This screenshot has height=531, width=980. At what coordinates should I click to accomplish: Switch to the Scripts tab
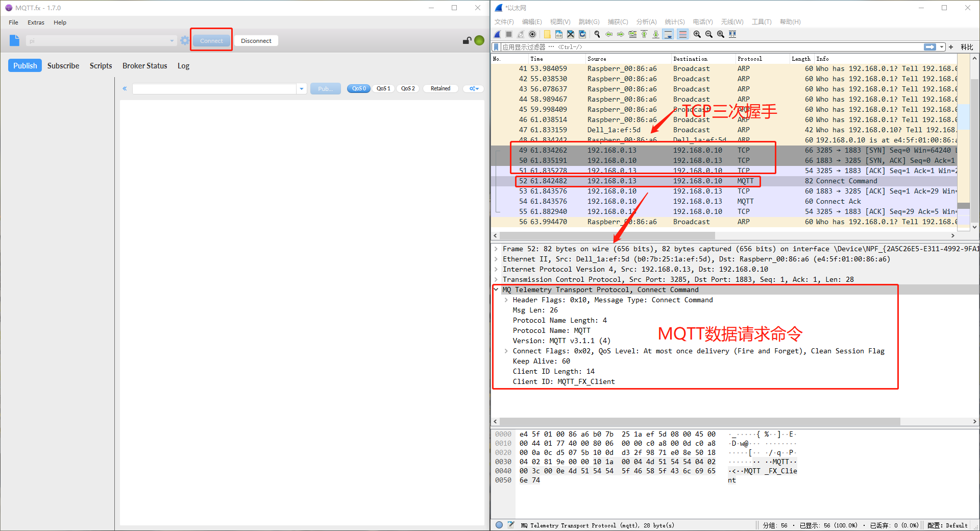click(101, 65)
